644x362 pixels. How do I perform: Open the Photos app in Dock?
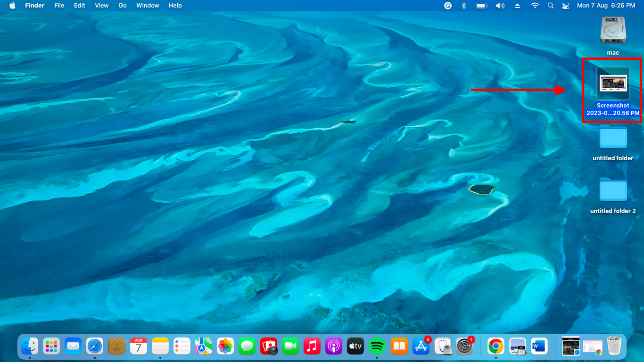[225, 346]
